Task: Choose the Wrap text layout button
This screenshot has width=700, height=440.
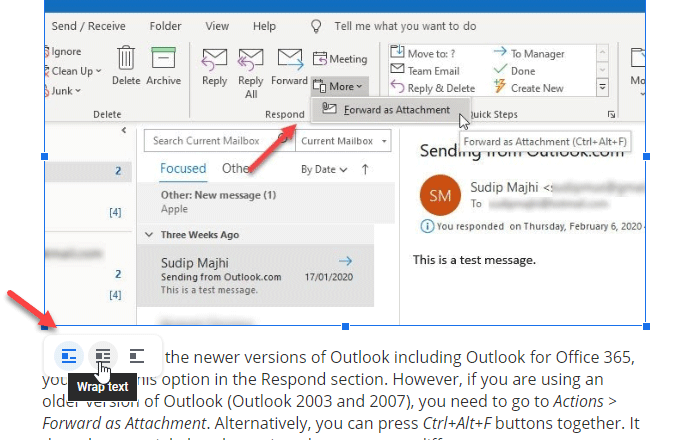Action: pyautogui.click(x=103, y=356)
